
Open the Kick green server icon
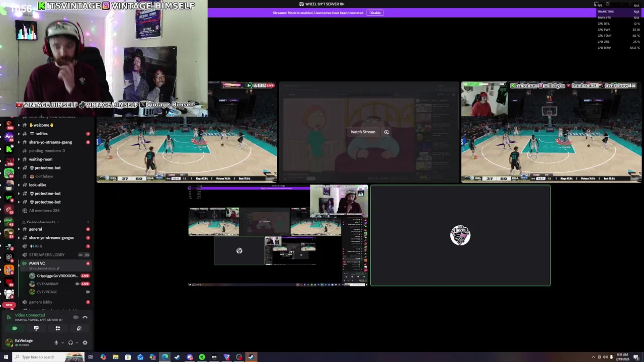tap(9, 148)
